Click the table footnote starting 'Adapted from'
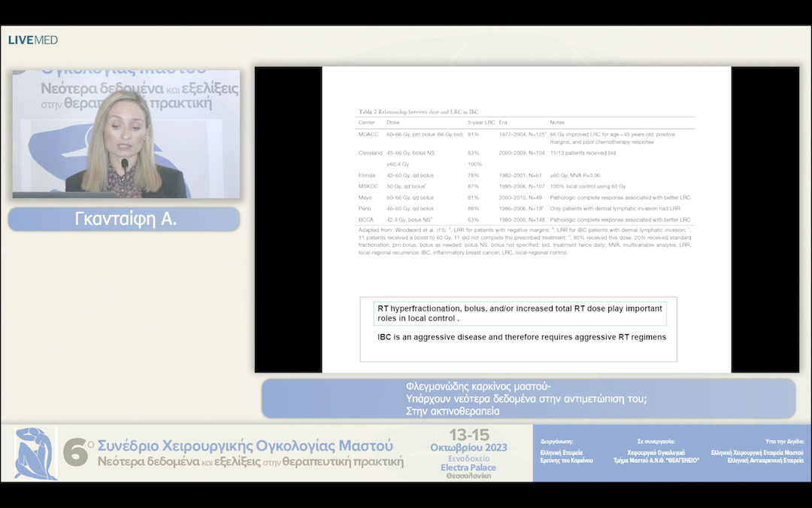The width and height of the screenshot is (812, 508). (525, 240)
